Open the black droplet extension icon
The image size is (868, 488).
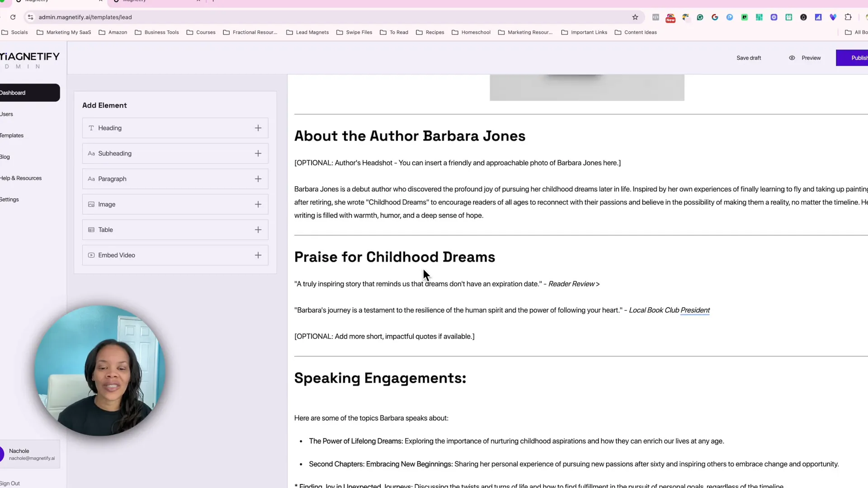point(803,17)
